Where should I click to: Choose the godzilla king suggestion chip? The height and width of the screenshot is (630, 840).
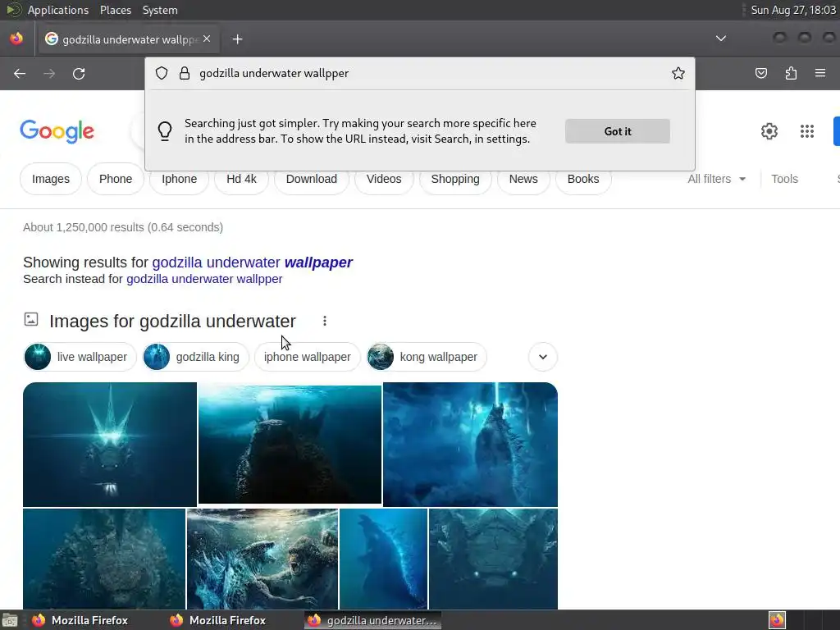click(195, 357)
